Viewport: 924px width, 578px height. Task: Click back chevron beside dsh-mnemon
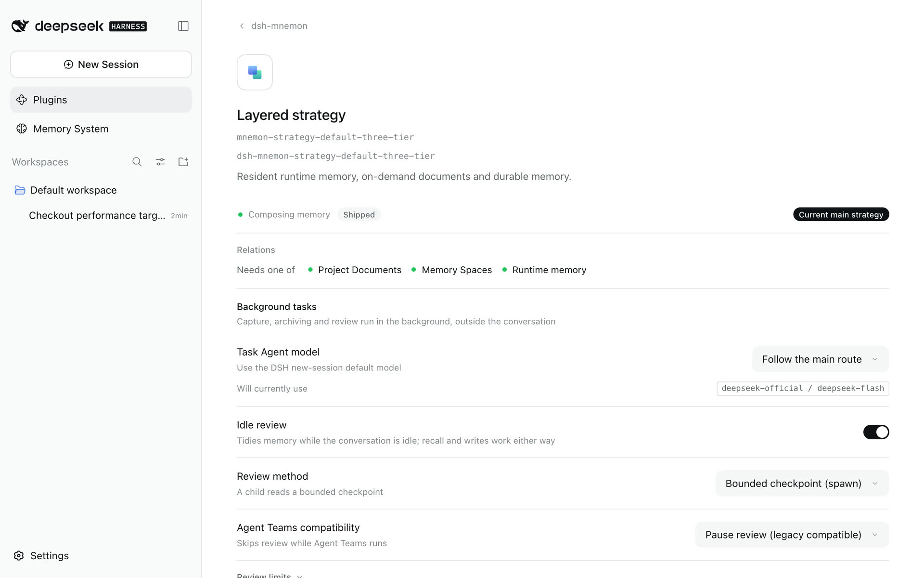coord(242,26)
